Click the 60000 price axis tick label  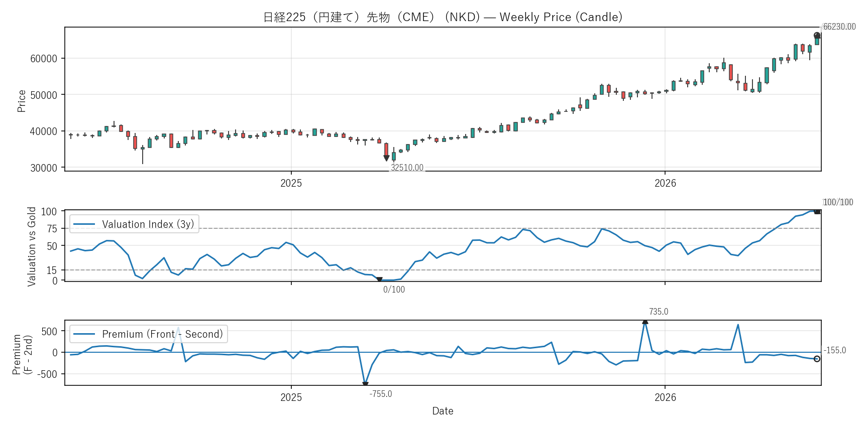point(44,59)
